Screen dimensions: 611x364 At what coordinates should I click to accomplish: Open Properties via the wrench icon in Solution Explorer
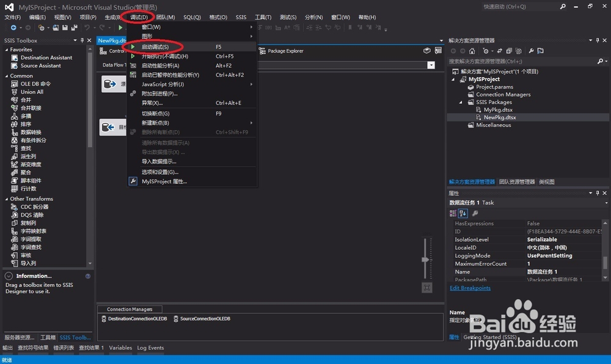pyautogui.click(x=531, y=51)
